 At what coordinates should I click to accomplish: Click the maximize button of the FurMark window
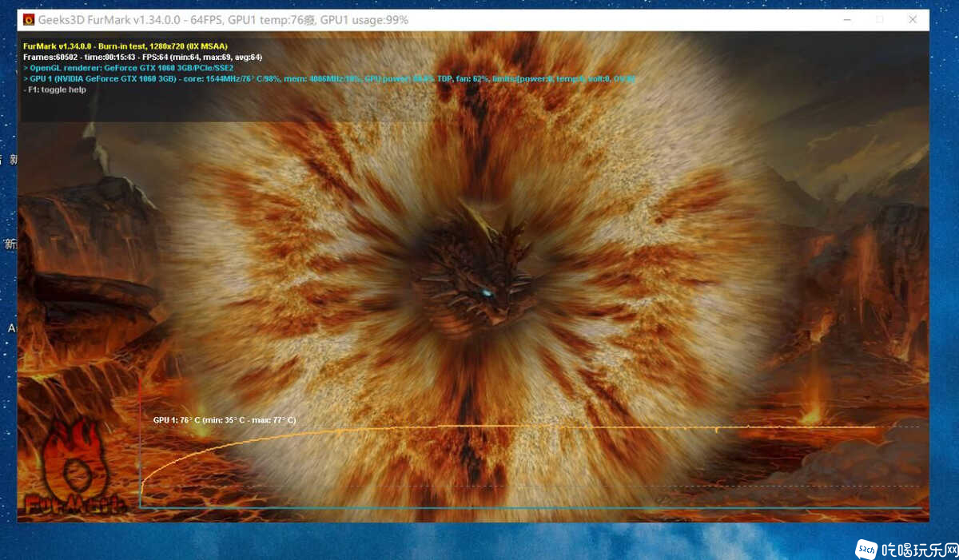pyautogui.click(x=880, y=19)
